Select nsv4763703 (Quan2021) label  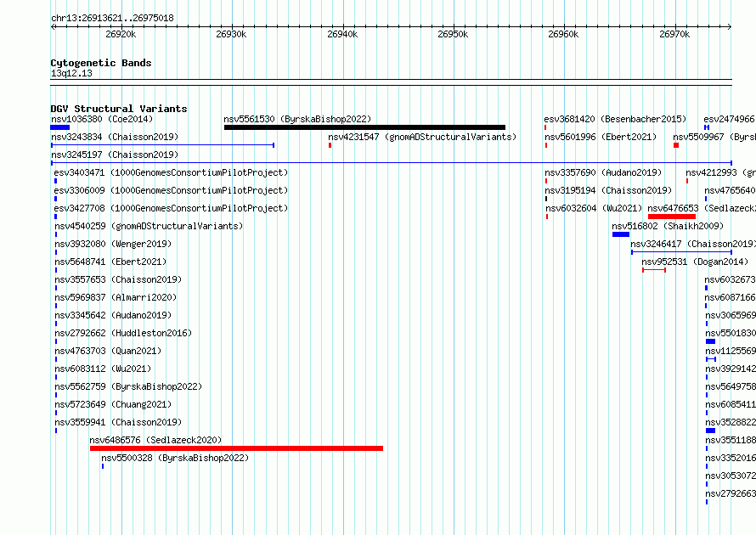click(x=108, y=351)
